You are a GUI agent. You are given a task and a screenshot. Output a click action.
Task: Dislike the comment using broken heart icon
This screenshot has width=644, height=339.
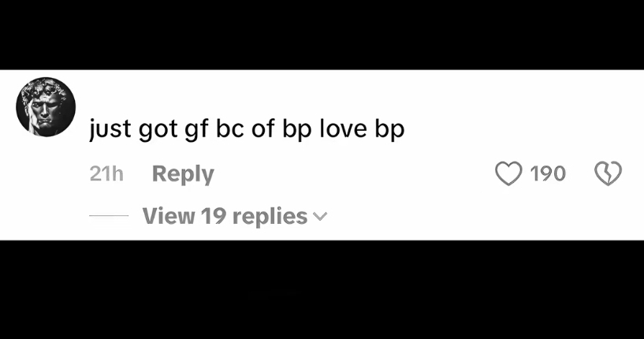click(609, 173)
